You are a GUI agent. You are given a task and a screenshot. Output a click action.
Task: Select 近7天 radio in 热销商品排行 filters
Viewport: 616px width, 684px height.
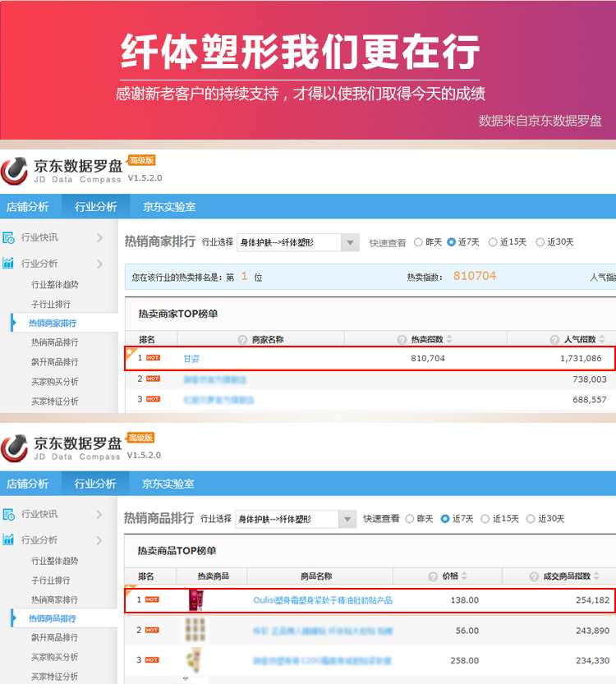tap(445, 519)
